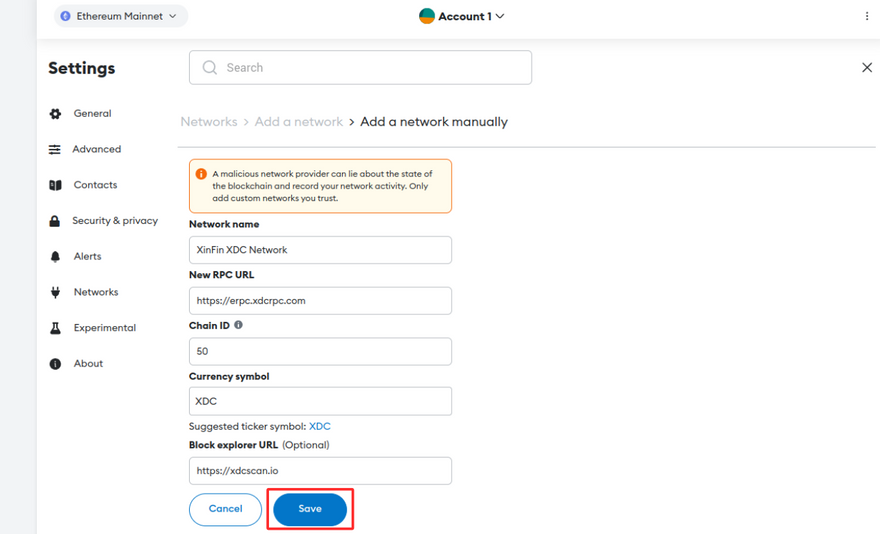Open the Add a network breadcrumb
The width and height of the screenshot is (880, 534).
298,122
